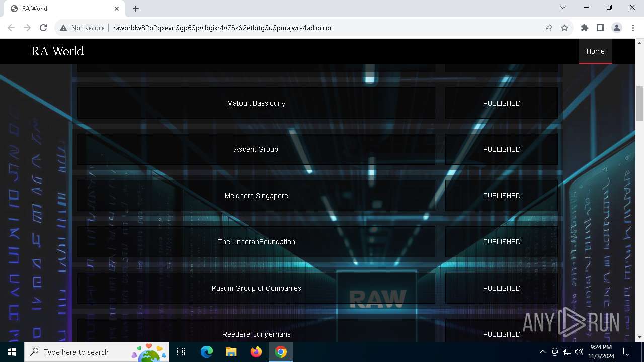The height and width of the screenshot is (362, 644).
Task: Click PUBLISHED beside Kusum Group of Companies
Action: [x=502, y=288]
